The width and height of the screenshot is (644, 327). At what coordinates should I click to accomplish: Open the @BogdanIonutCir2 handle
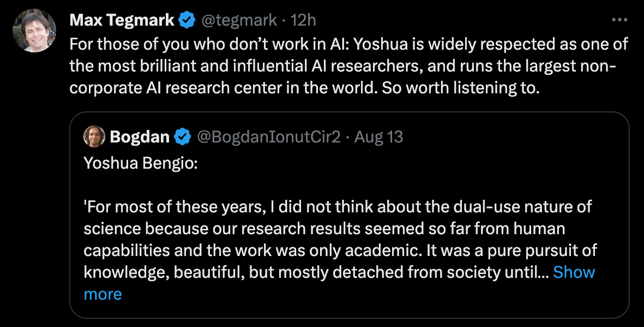point(269,136)
